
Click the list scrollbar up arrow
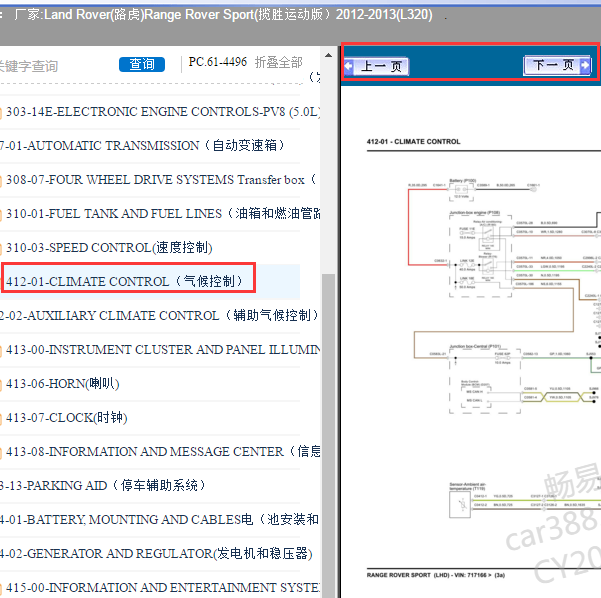[328, 56]
